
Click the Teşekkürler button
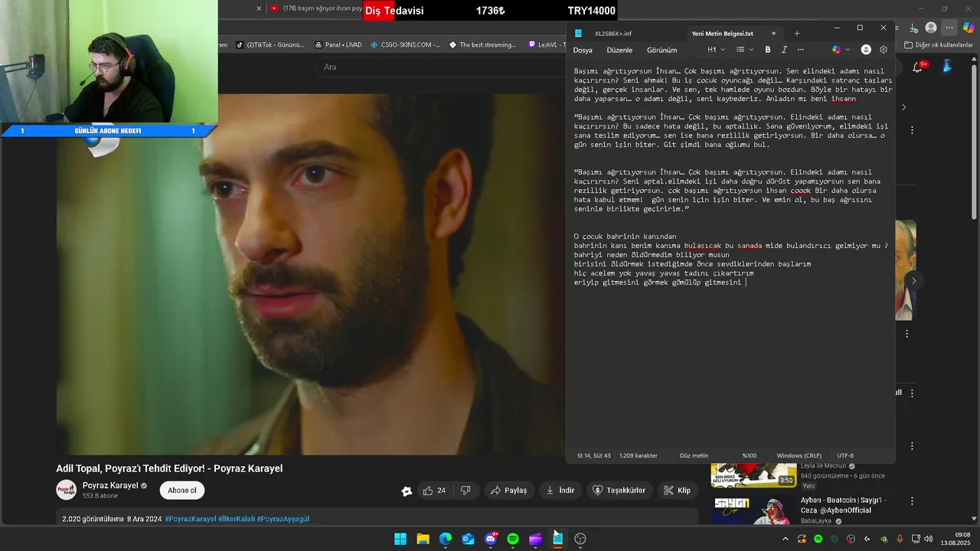(619, 491)
